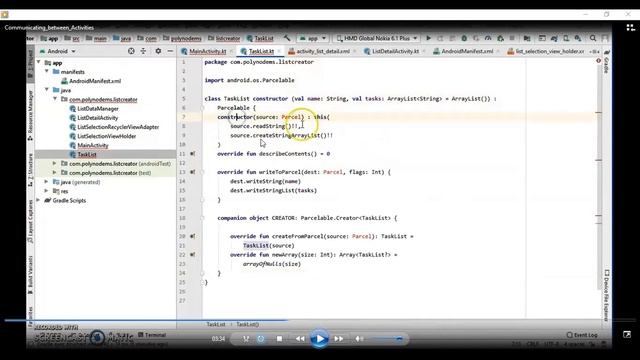Open the SDK Manager toolbar icon
640x360 pixels.
pyautogui.click(x=578, y=38)
